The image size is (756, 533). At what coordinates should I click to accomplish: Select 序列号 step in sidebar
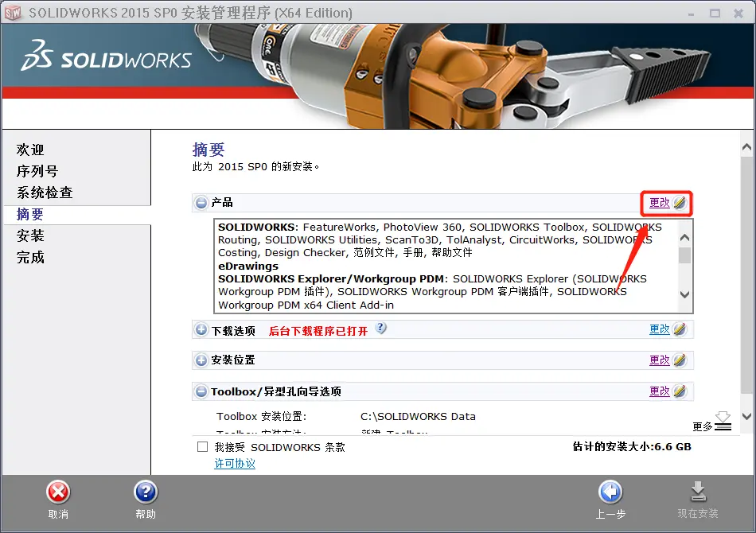[37, 172]
